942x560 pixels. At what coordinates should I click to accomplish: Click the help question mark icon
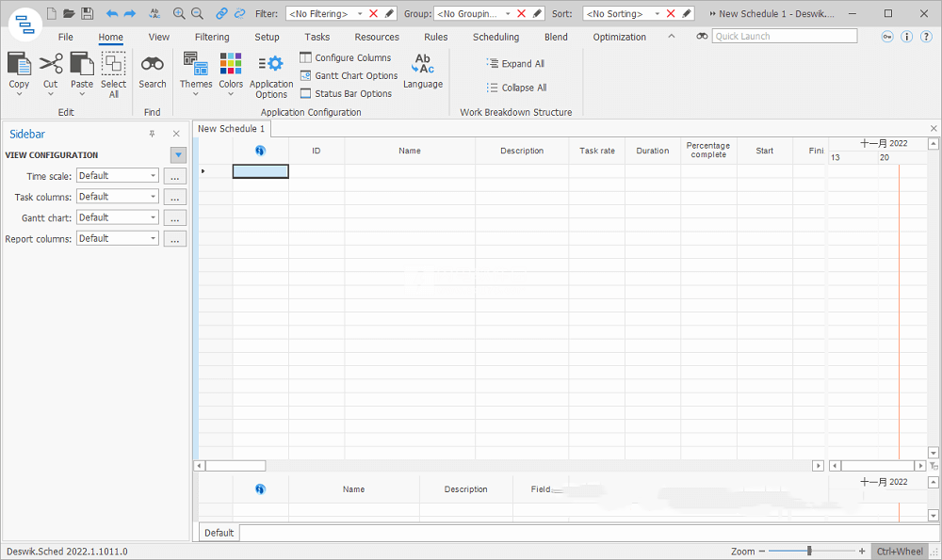926,37
